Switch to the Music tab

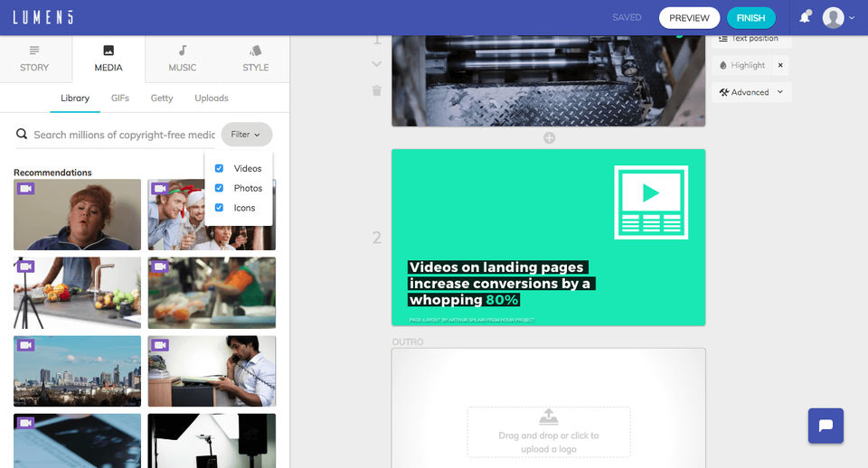tap(182, 60)
